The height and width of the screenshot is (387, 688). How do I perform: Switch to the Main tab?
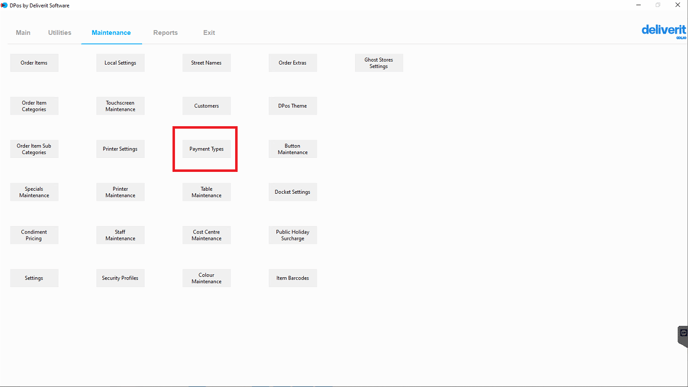(x=23, y=32)
